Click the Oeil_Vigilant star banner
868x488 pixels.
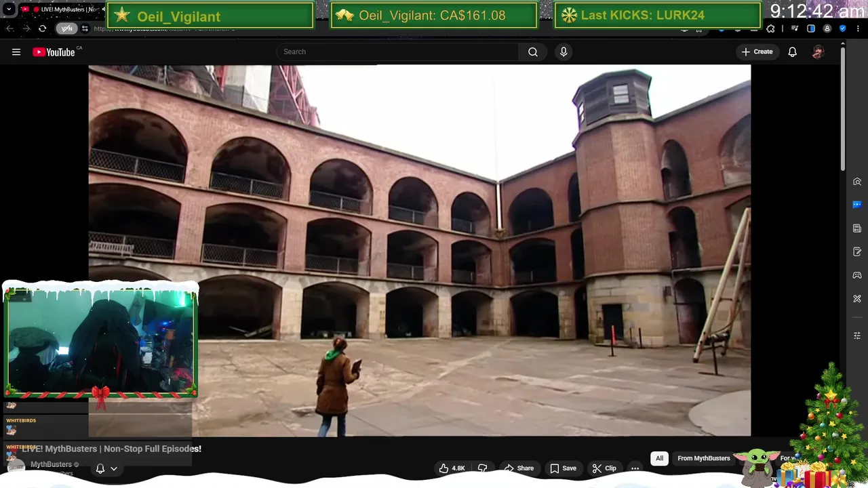pos(210,16)
